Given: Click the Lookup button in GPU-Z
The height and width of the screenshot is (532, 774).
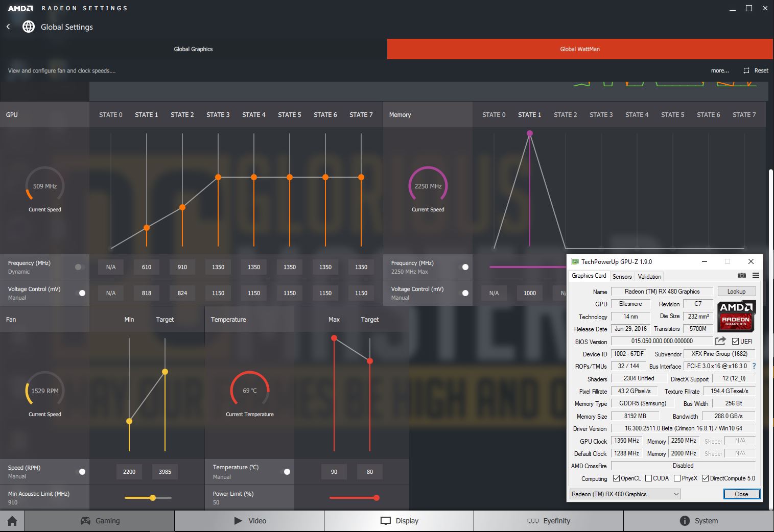Looking at the screenshot, I should [x=736, y=292].
